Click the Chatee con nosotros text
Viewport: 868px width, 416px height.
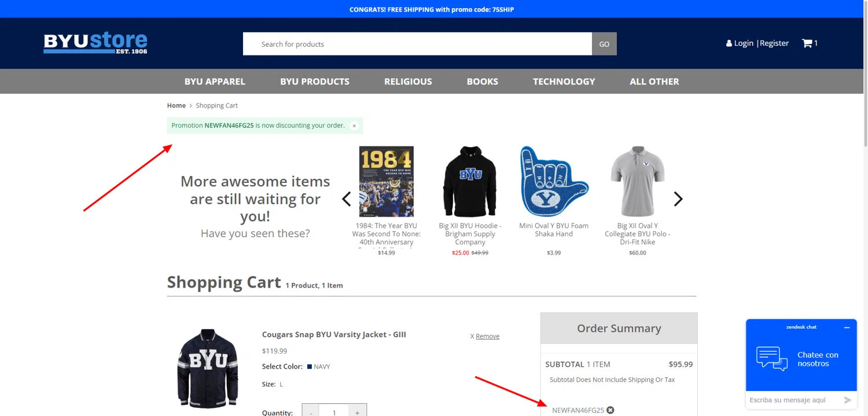point(818,359)
